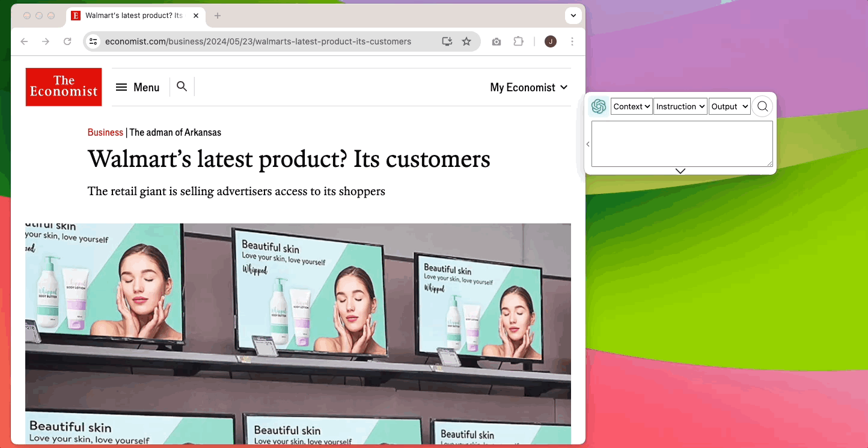
Task: Click the browser forward arrow
Action: tap(46, 41)
